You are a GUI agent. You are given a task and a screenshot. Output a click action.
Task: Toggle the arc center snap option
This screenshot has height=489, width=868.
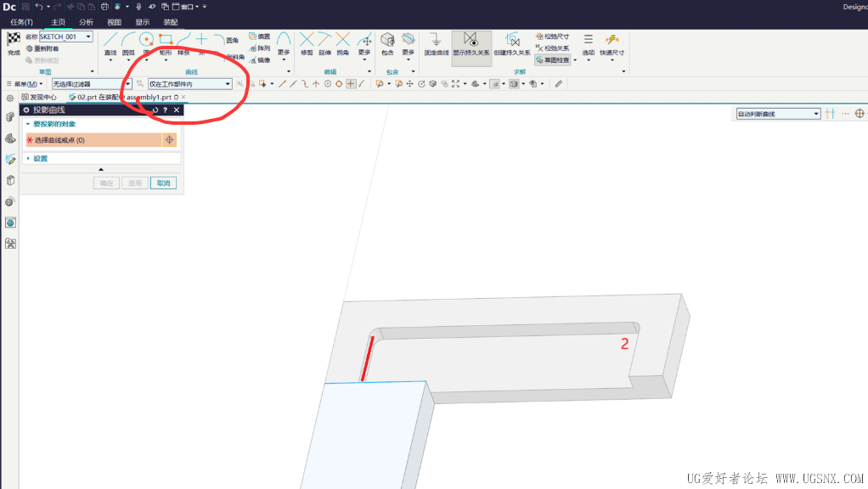pyautogui.click(x=328, y=84)
